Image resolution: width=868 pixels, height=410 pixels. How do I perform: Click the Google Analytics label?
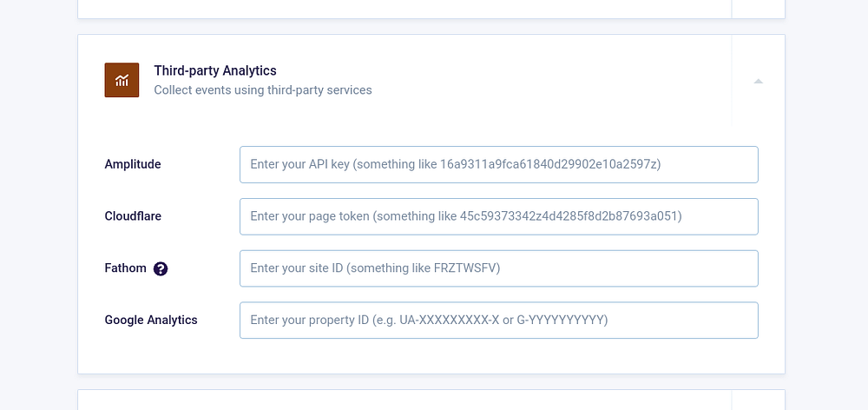pyautogui.click(x=151, y=320)
